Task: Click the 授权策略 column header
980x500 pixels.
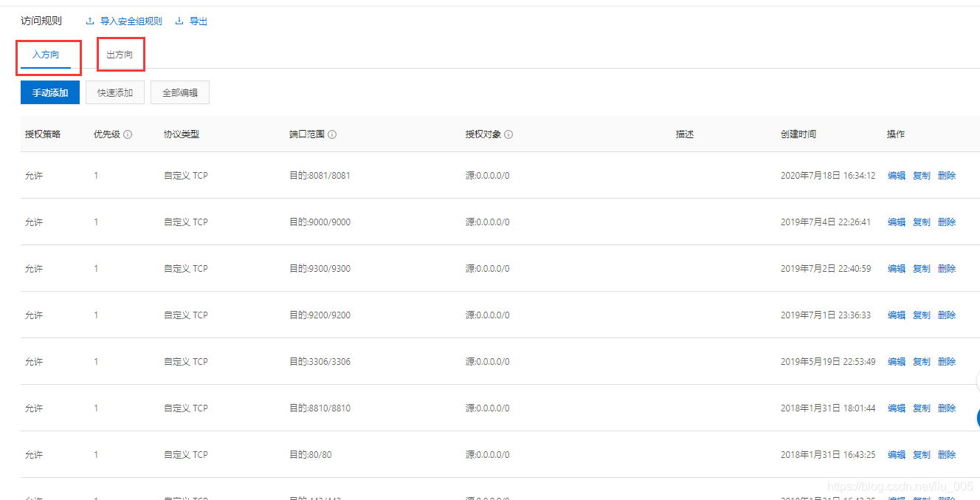Action: [x=43, y=134]
